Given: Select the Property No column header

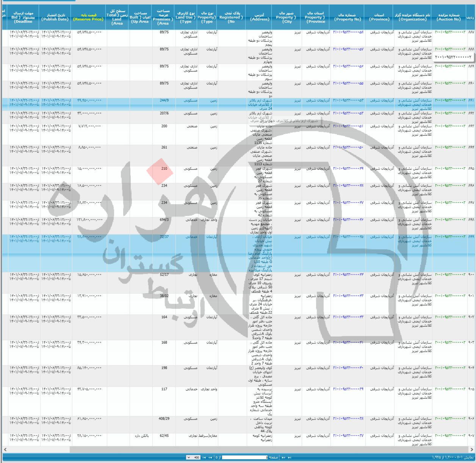Looking at the screenshot, I should point(347,17).
